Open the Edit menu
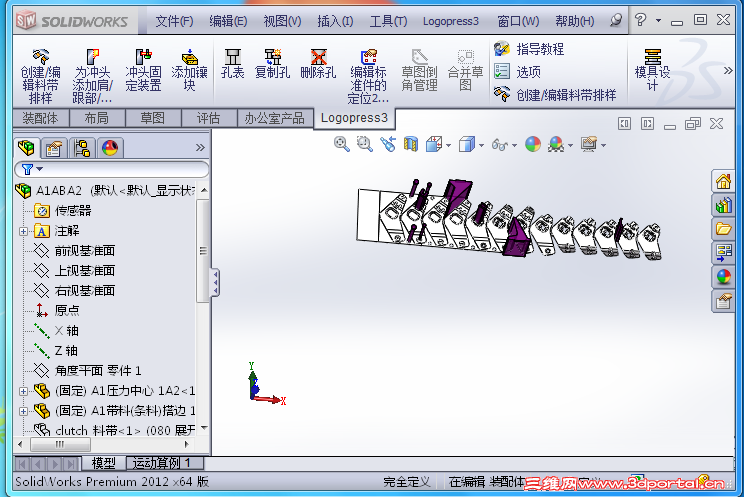The height and width of the screenshot is (497, 744). pyautogui.click(x=228, y=21)
